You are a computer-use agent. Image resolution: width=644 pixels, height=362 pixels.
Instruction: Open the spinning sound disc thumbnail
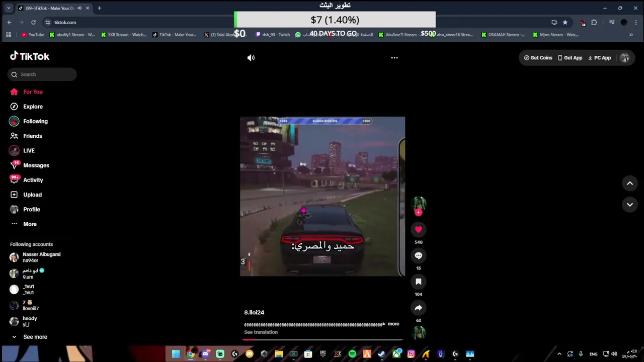[418, 332]
